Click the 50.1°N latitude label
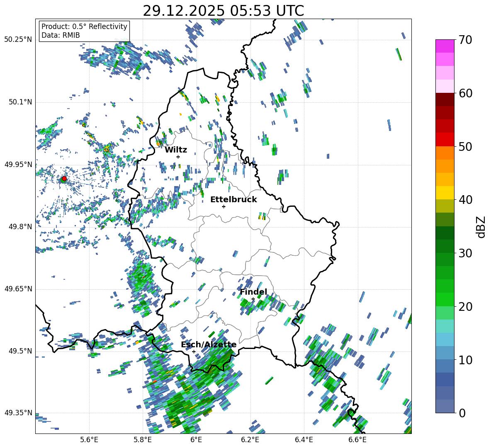The width and height of the screenshot is (491, 448). pos(20,102)
